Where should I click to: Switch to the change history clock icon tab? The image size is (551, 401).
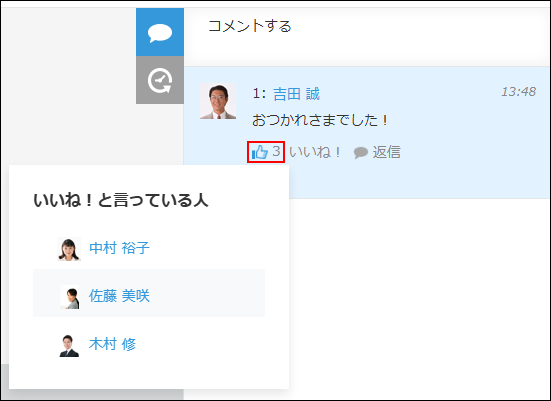click(x=160, y=80)
